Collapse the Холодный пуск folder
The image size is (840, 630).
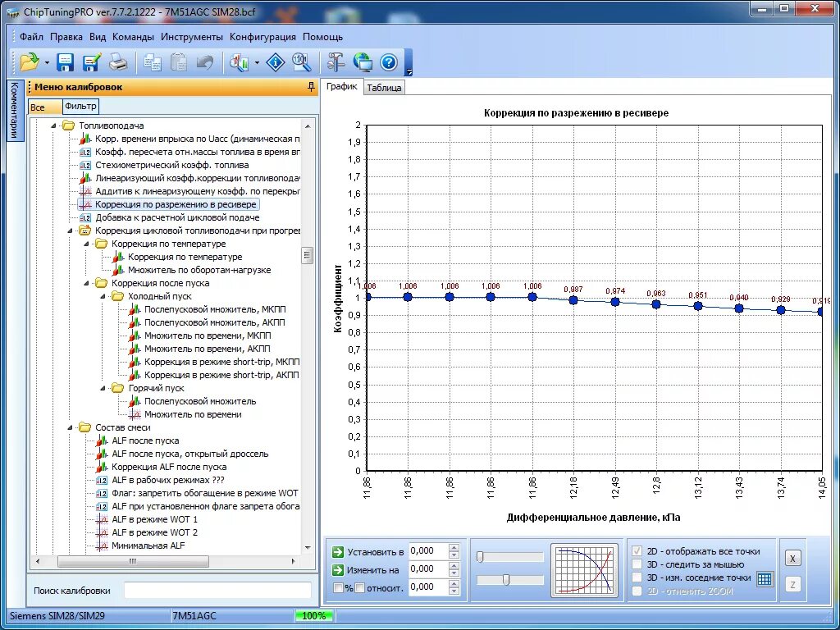click(x=103, y=296)
